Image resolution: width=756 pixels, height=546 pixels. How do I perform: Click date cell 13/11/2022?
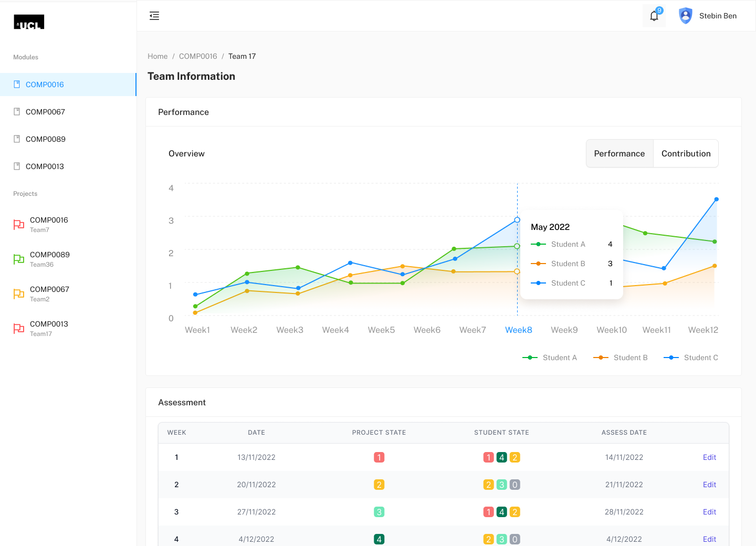click(256, 457)
